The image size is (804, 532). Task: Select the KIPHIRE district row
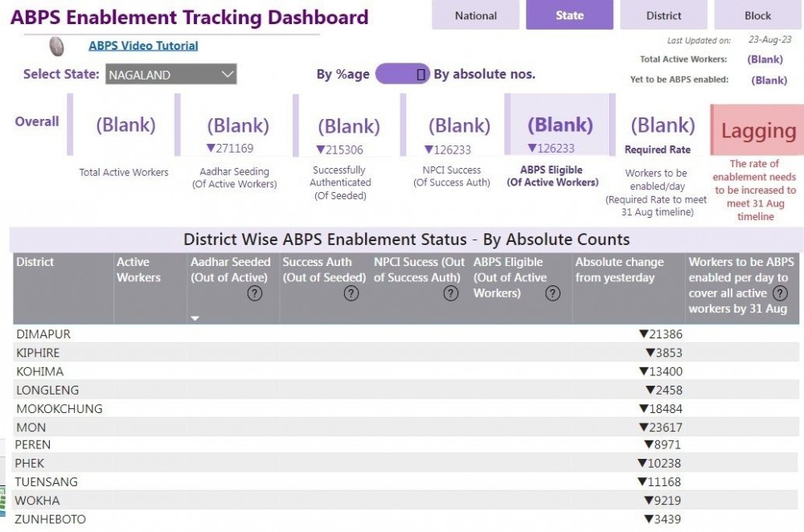[x=405, y=353]
